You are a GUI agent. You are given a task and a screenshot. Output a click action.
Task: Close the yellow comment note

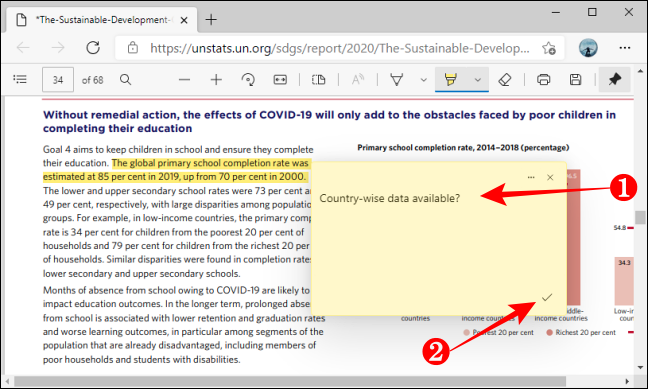point(550,177)
